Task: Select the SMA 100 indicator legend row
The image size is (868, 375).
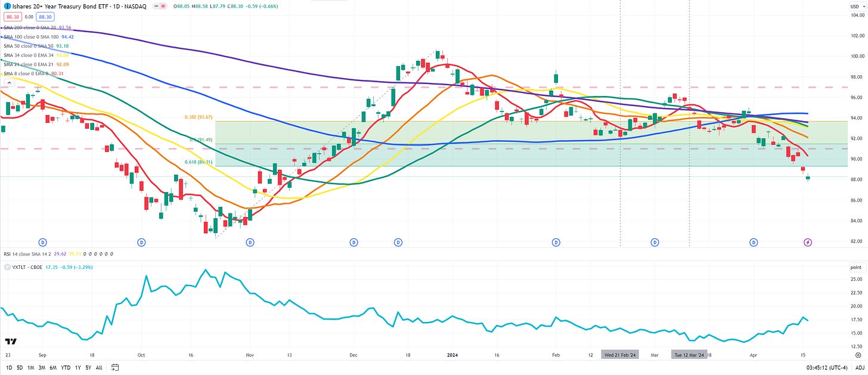Action: tap(39, 36)
